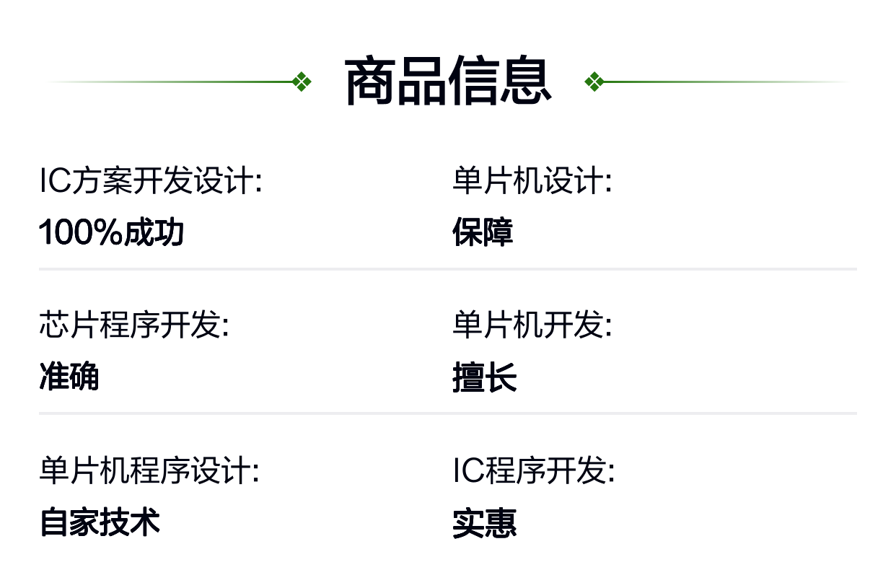This screenshot has width=896, height=588.
Task: Select the 芯片程序开发 label
Action: click(134, 326)
